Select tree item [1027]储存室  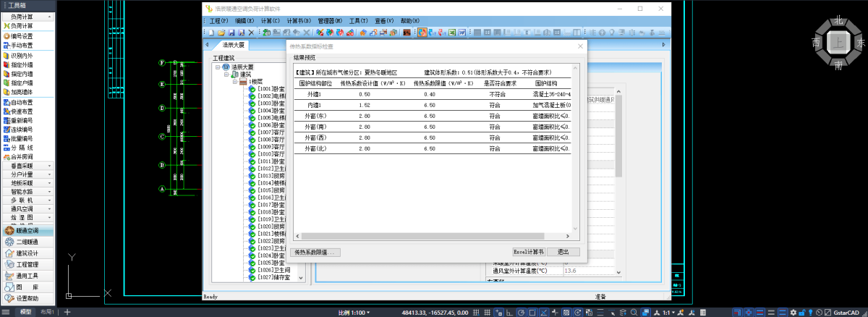[273, 277]
